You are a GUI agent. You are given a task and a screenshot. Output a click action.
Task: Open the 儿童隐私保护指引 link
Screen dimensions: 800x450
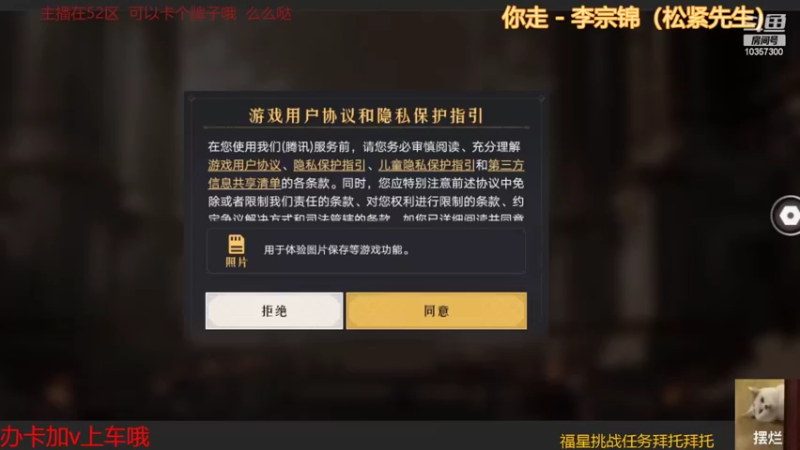(427, 165)
